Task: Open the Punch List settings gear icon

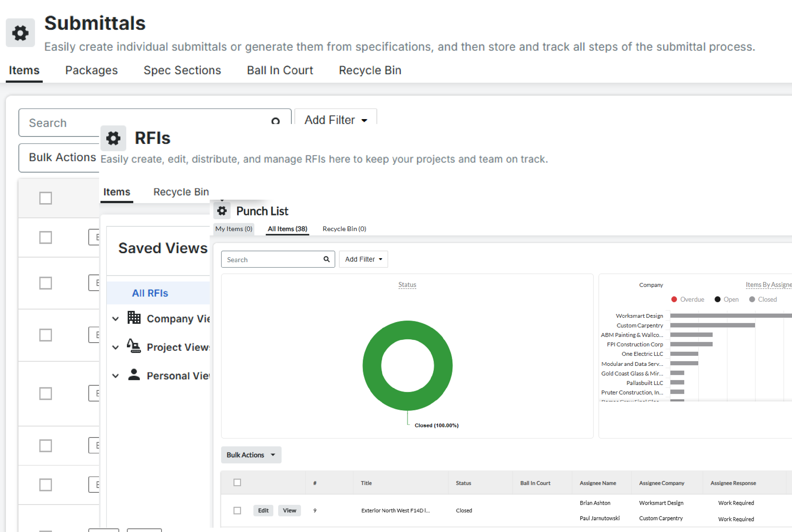Action: [x=222, y=211]
